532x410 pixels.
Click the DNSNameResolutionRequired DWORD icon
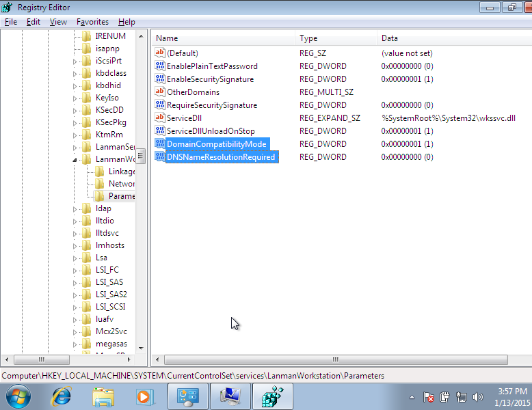[160, 156]
